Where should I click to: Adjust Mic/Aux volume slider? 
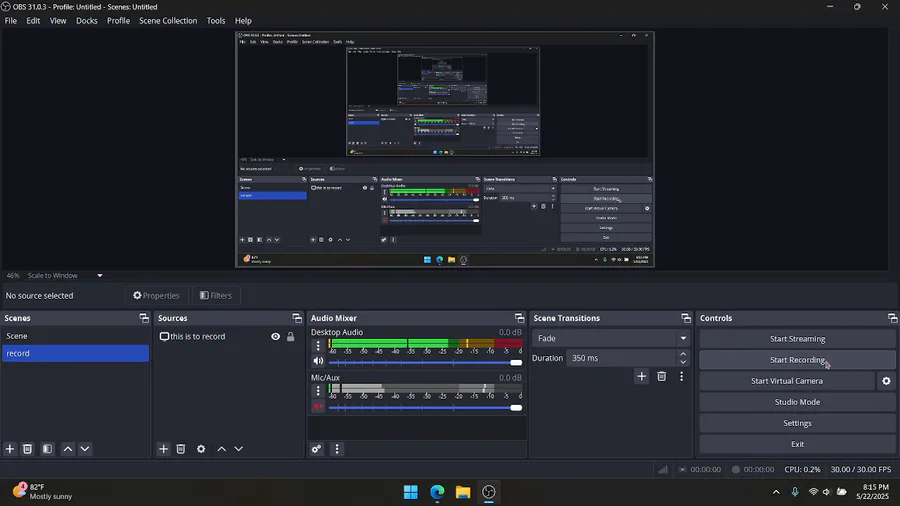coord(425,408)
